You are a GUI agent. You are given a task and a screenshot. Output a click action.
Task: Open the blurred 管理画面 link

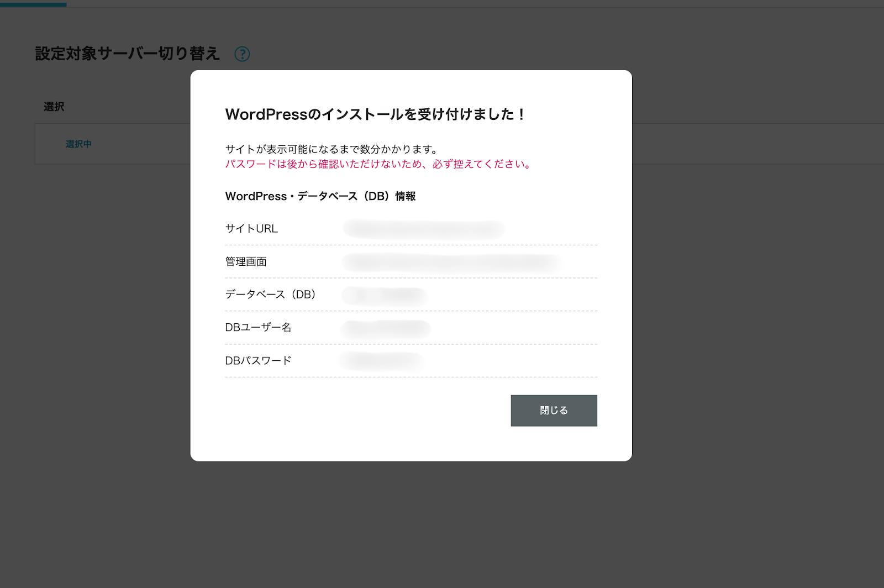452,262
